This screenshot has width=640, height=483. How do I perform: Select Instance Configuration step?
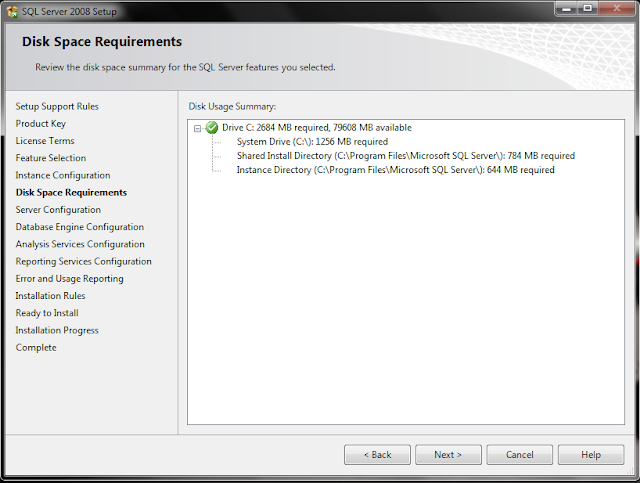tap(63, 175)
